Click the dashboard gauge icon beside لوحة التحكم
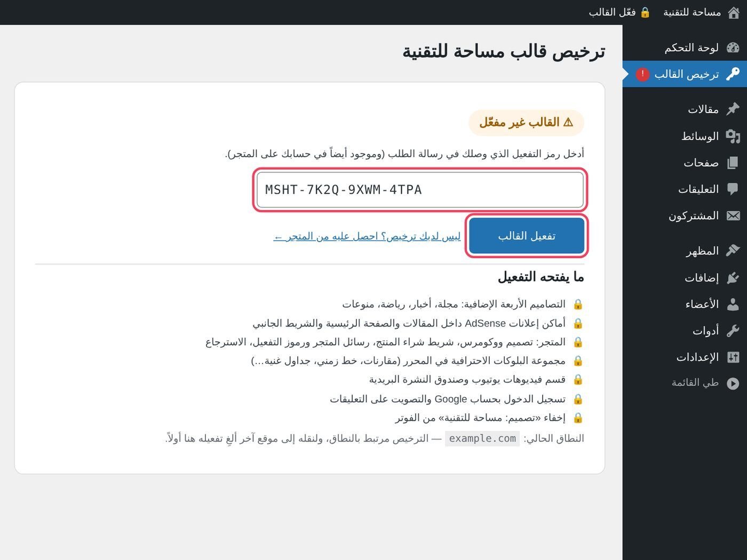 coord(733,47)
